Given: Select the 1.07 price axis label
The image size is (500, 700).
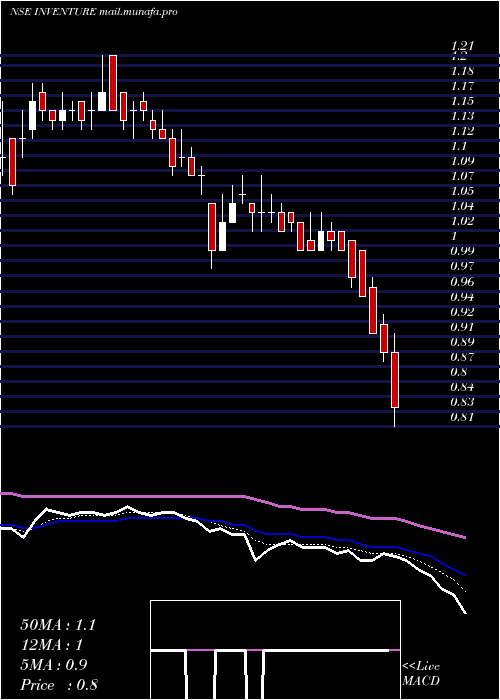Looking at the screenshot, I should coord(462,176).
